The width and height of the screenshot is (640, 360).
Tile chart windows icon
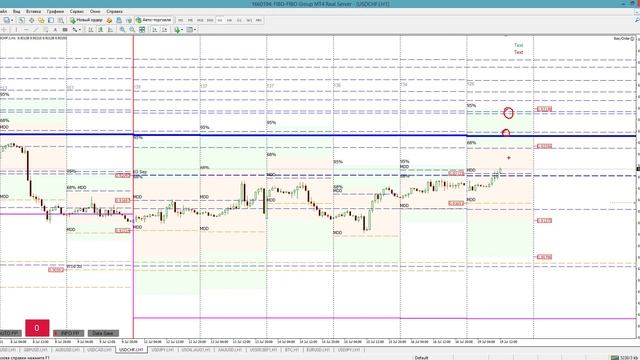142,29
